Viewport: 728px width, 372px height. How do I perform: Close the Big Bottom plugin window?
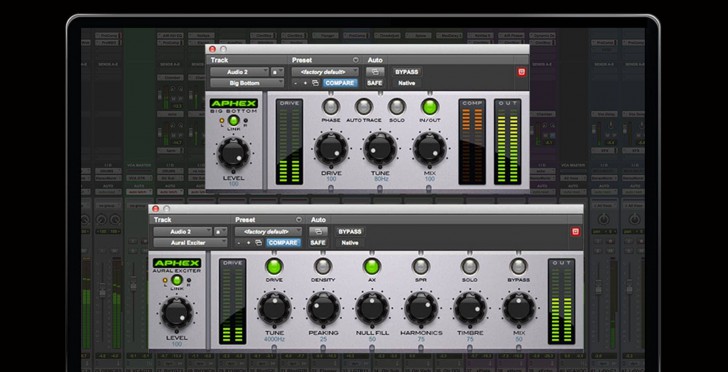213,49
